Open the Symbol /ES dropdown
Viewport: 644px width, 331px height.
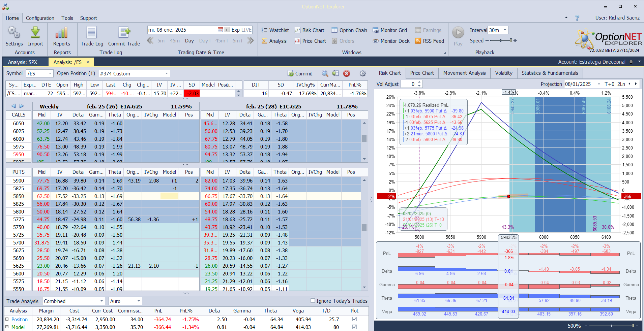50,73
